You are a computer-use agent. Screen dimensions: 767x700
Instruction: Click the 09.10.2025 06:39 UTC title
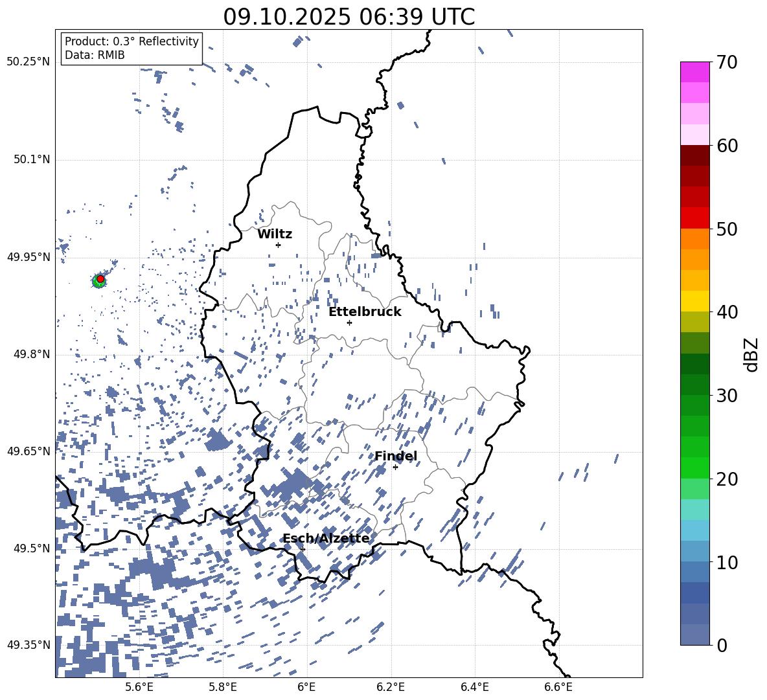349,17
